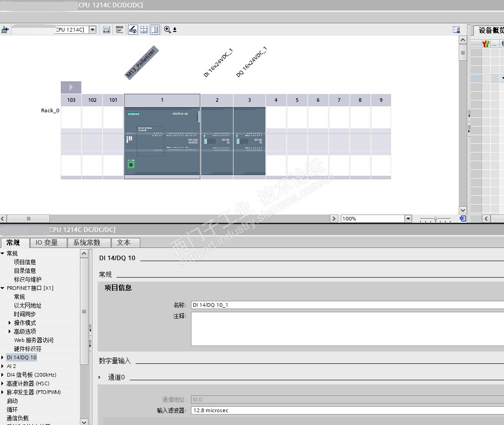504x425 pixels.
Task: Click the 注释 comment text area
Action: coord(347,329)
